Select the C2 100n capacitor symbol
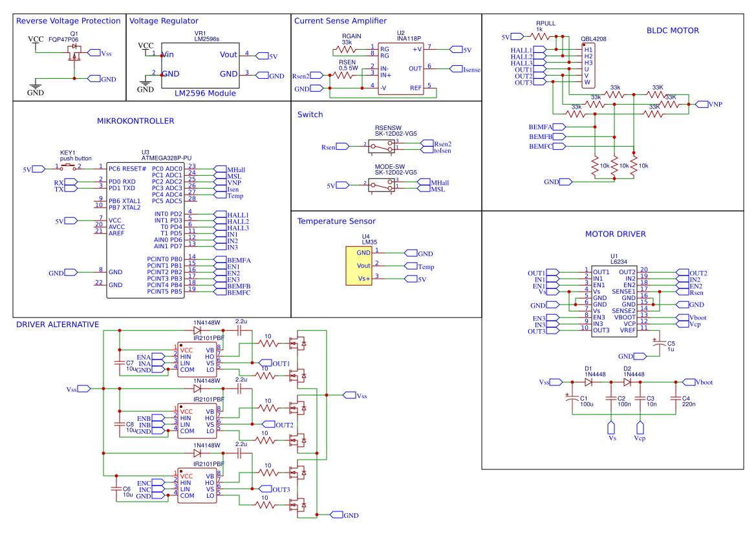 tap(611, 398)
